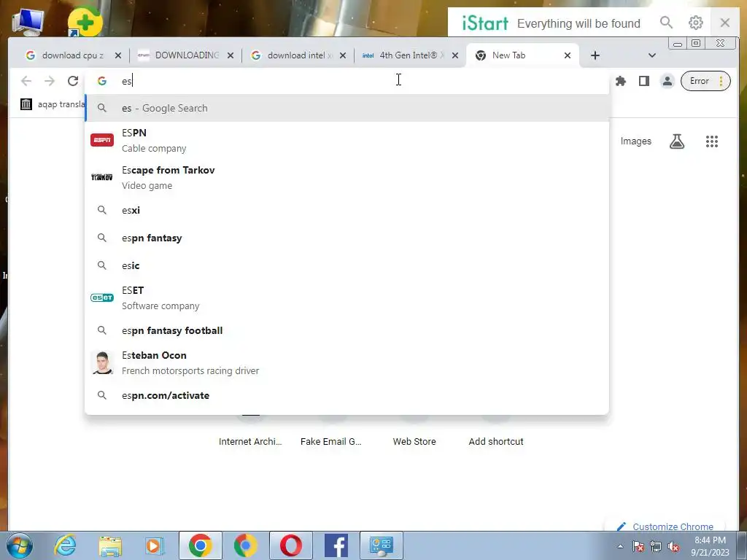This screenshot has height=560, width=747.
Task: Open the Facebook taskbar icon
Action: click(336, 545)
